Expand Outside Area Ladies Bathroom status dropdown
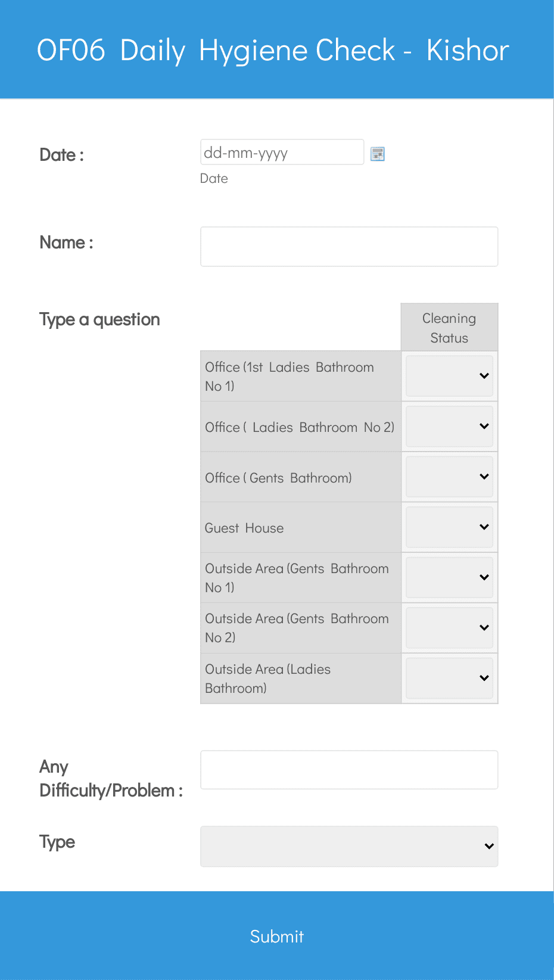Screen dimensions: 554x980 tap(449, 678)
